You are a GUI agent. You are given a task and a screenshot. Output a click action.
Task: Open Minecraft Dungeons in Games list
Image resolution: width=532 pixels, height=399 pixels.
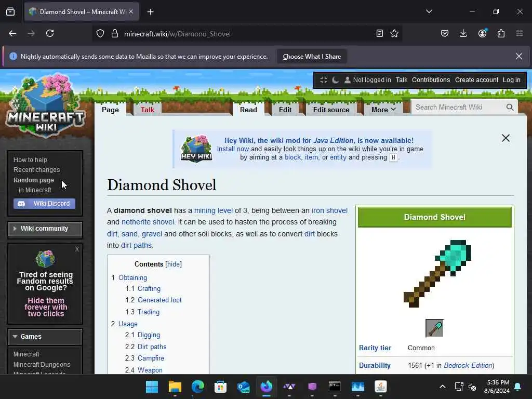point(42,364)
